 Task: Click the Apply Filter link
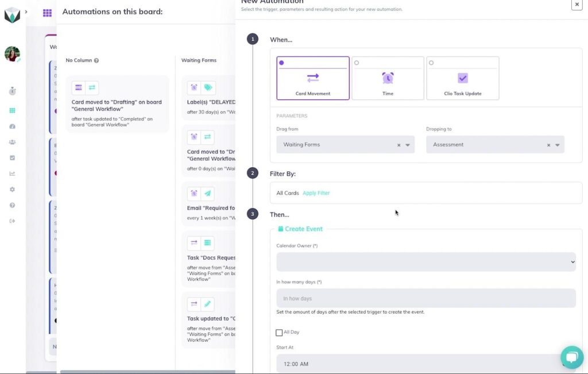[x=316, y=193]
